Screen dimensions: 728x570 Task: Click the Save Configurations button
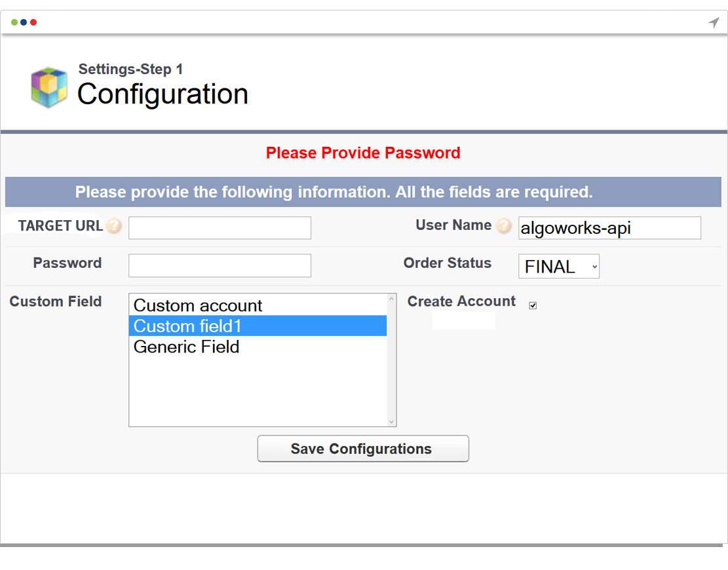click(363, 448)
